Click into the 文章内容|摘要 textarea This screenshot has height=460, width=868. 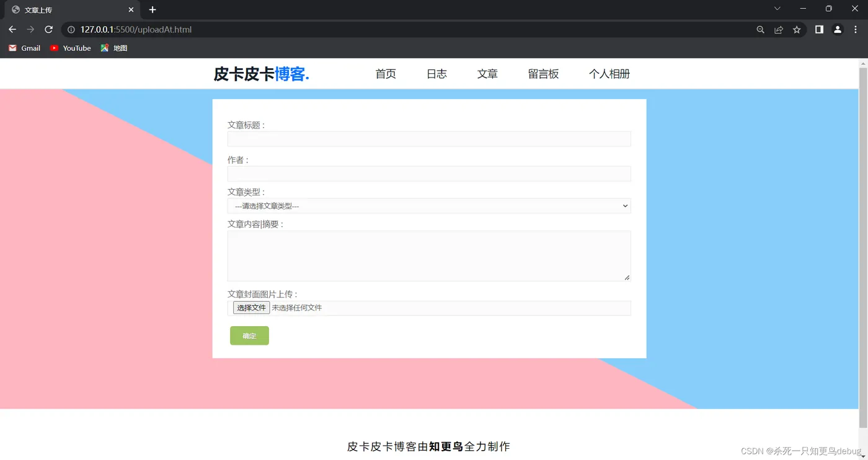pos(429,256)
